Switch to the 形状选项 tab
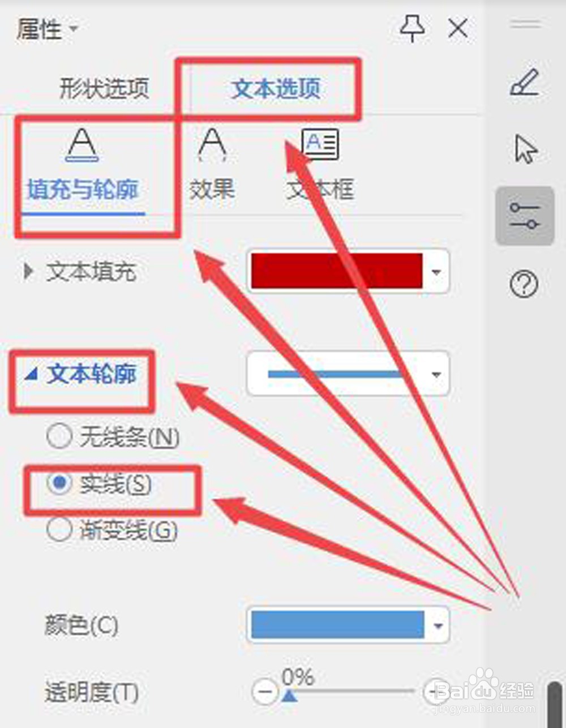The image size is (566, 728). (105, 88)
